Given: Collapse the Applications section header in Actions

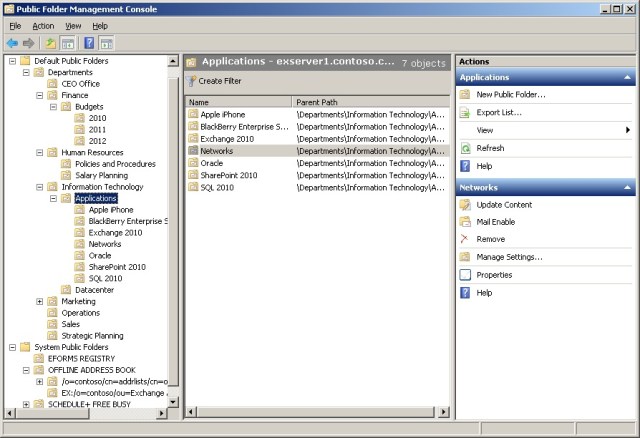Looking at the screenshot, I should (x=627, y=77).
